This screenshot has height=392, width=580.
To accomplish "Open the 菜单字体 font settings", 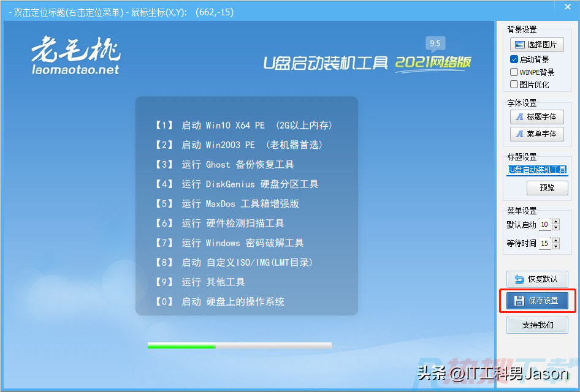I will [536, 134].
